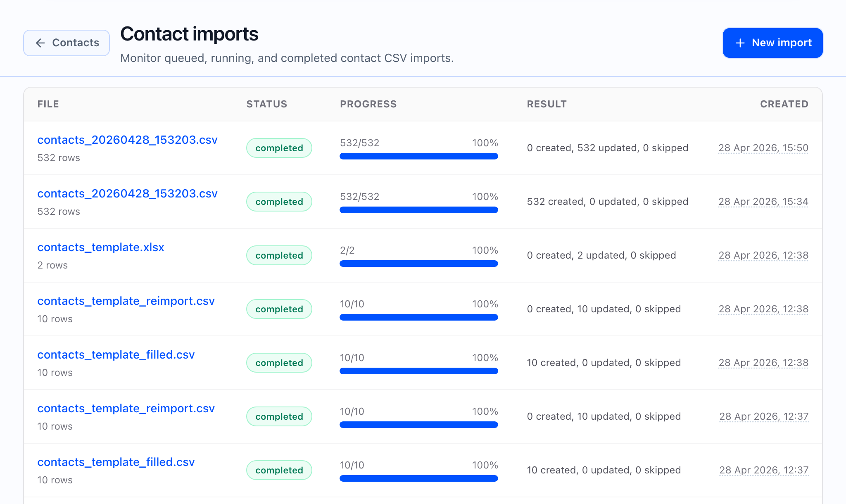Viewport: 846px width, 504px height.
Task: Click the Contact imports page heading
Action: coord(189,34)
